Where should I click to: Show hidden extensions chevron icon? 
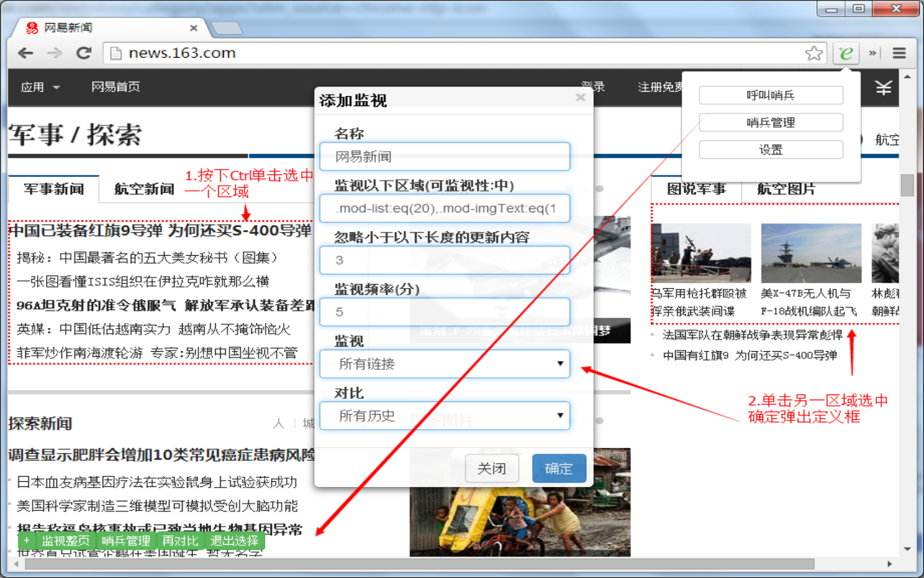pyautogui.click(x=873, y=53)
